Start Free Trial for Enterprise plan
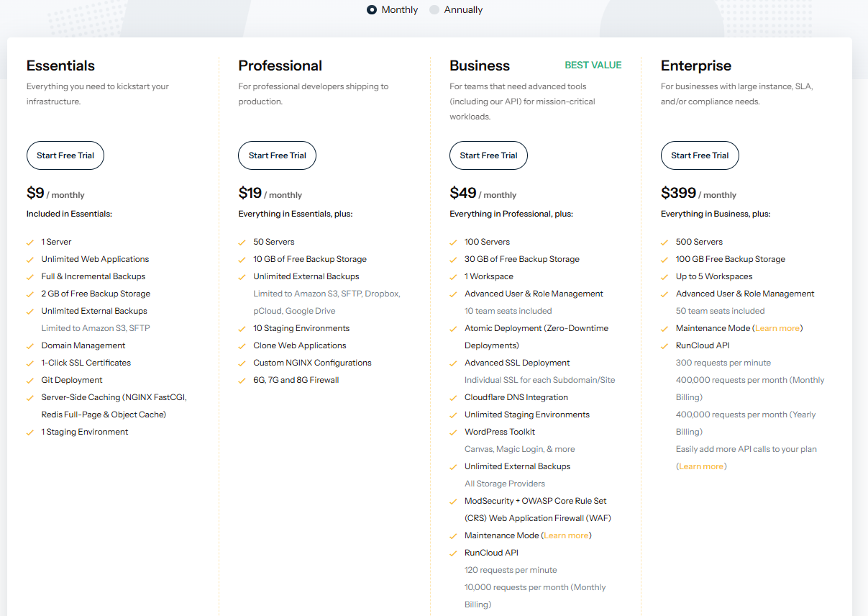The width and height of the screenshot is (868, 616). click(x=700, y=155)
